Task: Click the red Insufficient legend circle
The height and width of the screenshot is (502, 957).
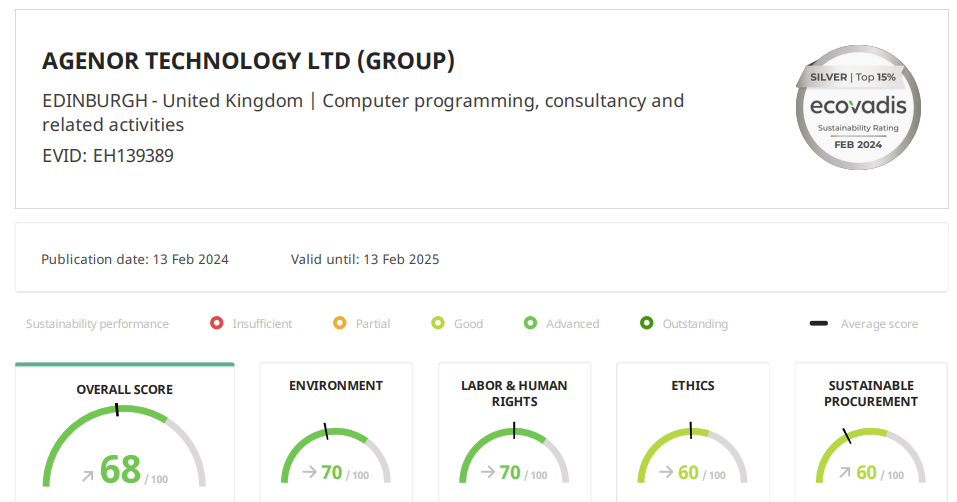Action: click(216, 323)
